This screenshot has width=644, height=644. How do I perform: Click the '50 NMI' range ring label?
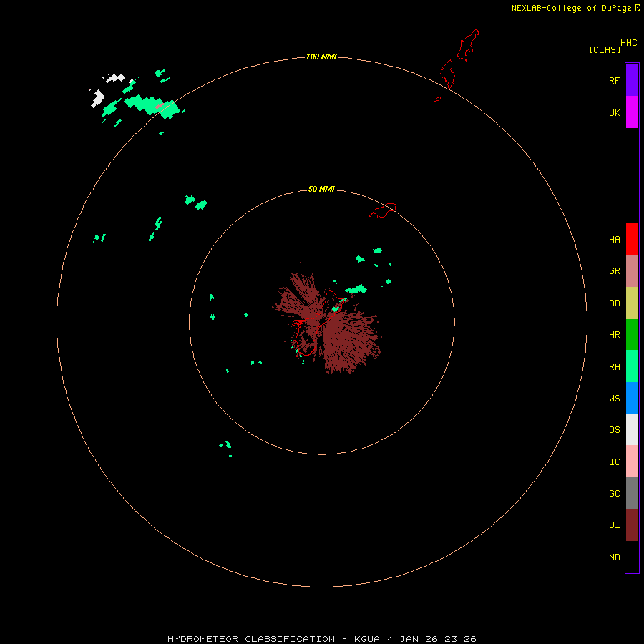click(321, 189)
